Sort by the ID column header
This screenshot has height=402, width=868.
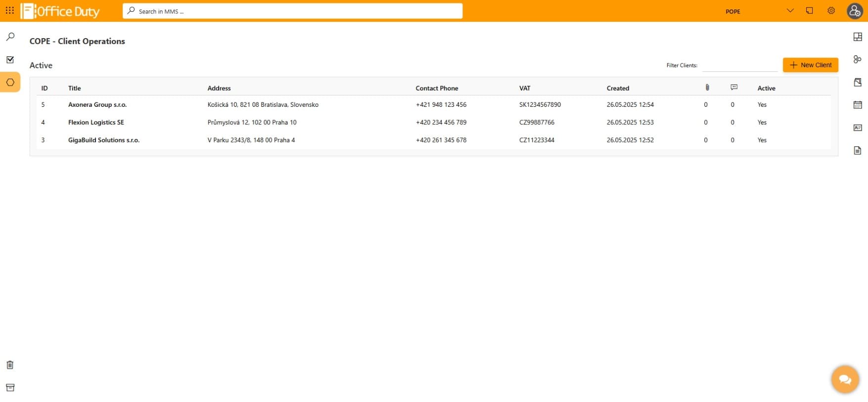pyautogui.click(x=45, y=88)
